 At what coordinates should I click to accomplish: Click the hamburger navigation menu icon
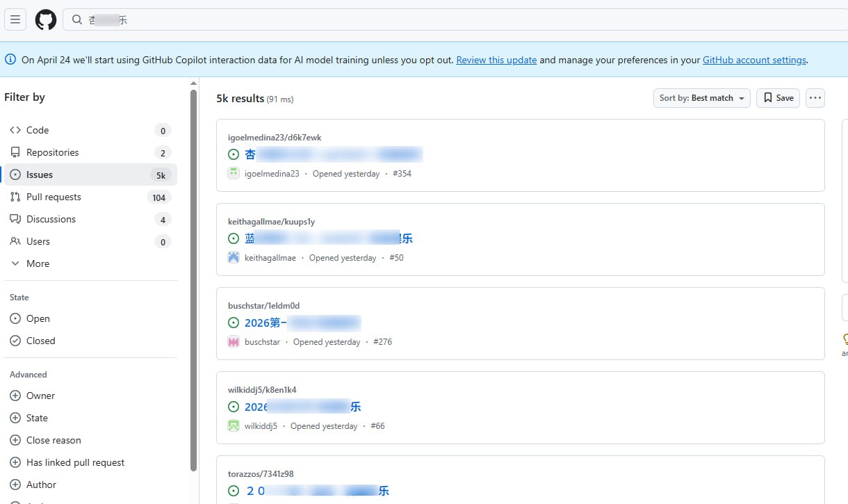click(x=15, y=19)
